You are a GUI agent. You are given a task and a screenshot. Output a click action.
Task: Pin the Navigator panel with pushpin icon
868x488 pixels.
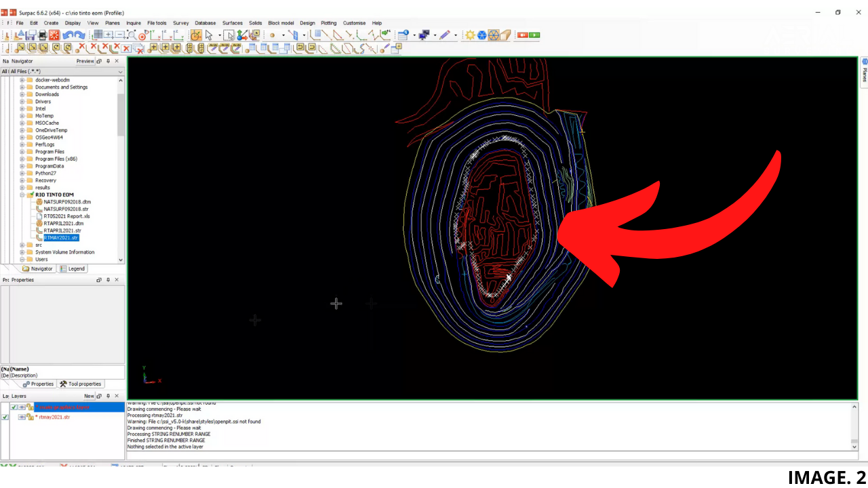tap(108, 61)
